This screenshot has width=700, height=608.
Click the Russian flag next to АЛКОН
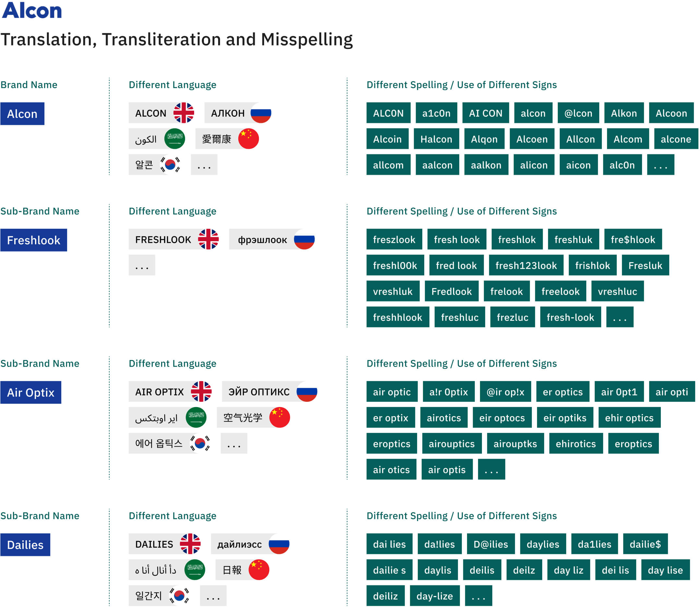tap(261, 113)
